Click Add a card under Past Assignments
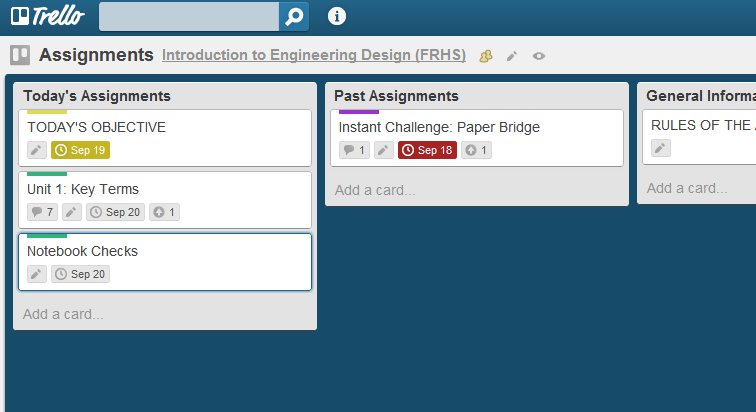The width and height of the screenshot is (756, 412). [375, 190]
